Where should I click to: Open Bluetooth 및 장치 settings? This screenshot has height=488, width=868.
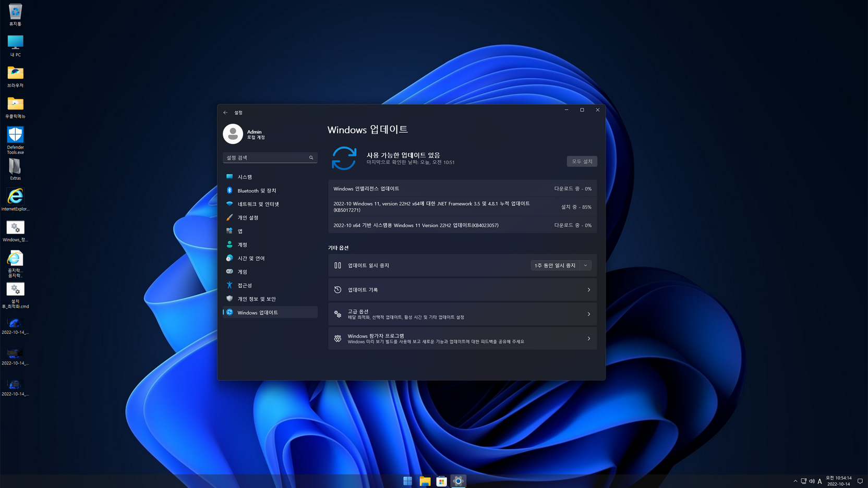(x=270, y=190)
